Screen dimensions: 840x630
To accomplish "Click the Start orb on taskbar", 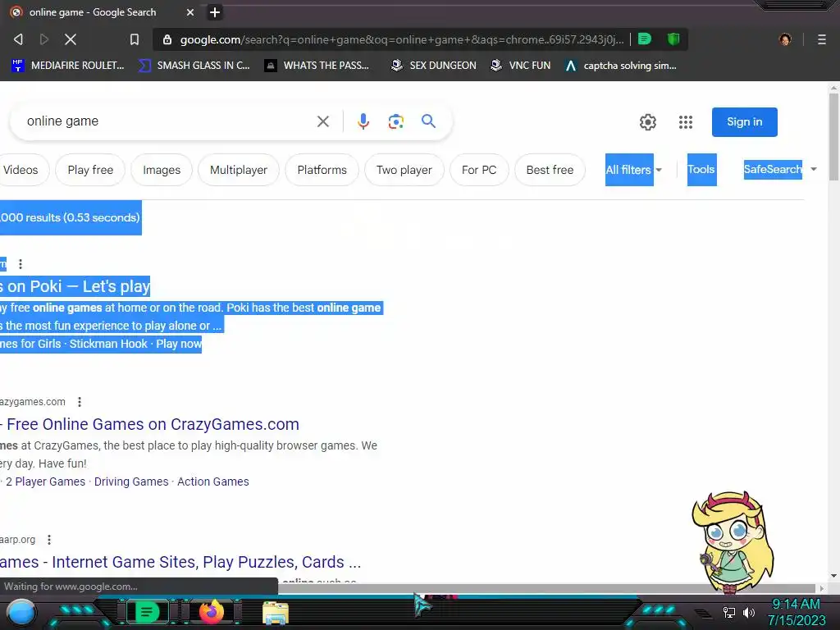I will coord(21,613).
